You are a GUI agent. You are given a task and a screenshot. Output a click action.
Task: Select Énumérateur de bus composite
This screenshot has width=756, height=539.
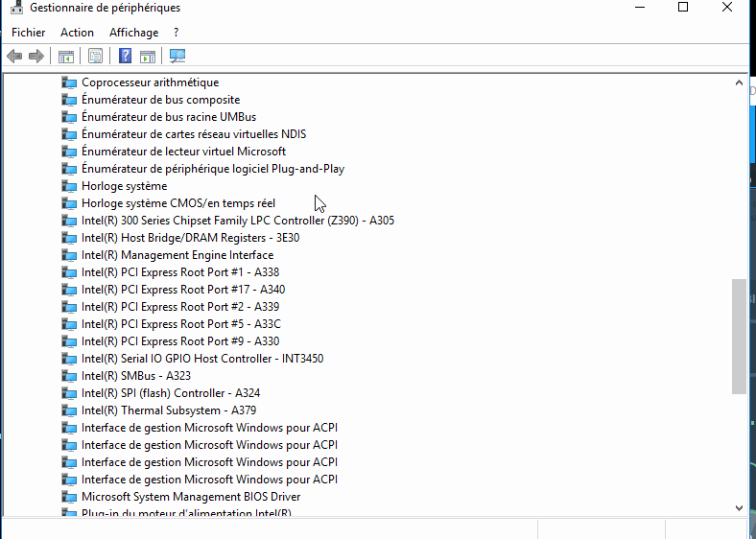pos(160,100)
